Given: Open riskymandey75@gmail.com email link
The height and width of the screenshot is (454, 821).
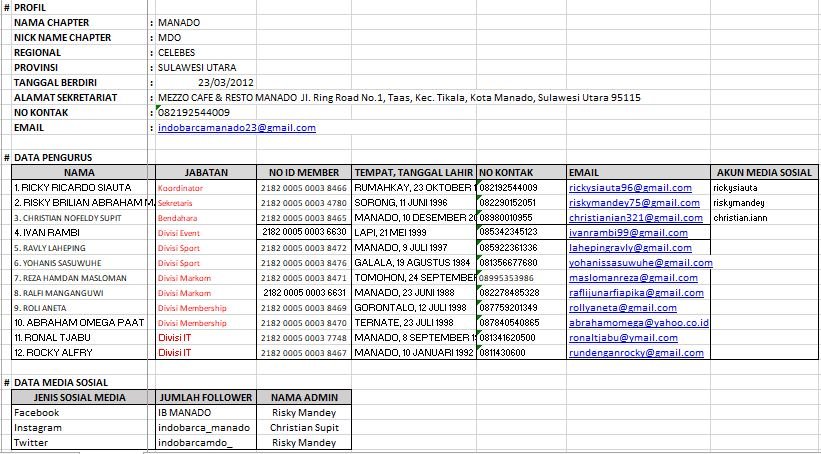Looking at the screenshot, I should click(634, 203).
